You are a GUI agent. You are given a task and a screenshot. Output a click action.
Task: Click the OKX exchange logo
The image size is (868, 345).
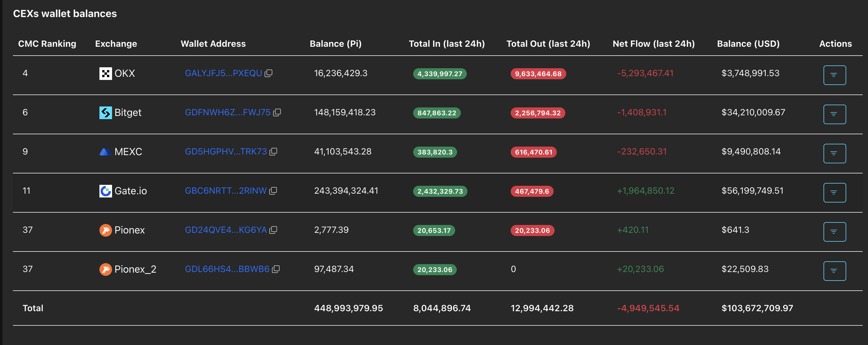pos(105,73)
